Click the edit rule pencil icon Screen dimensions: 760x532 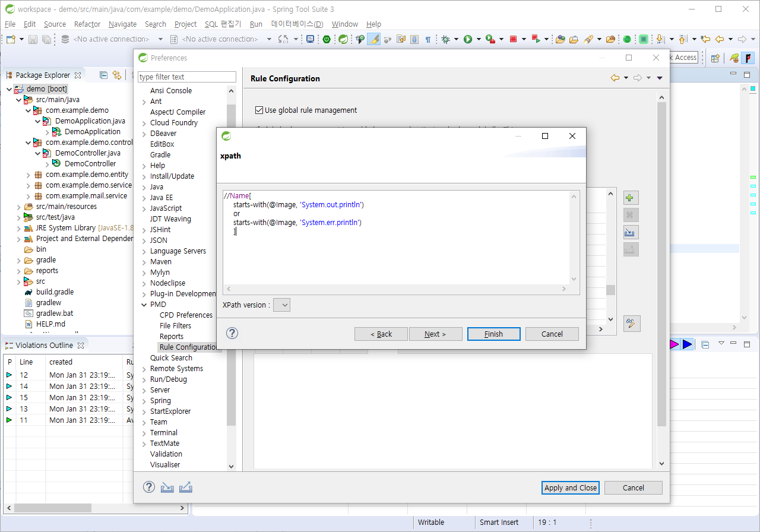[x=631, y=324]
